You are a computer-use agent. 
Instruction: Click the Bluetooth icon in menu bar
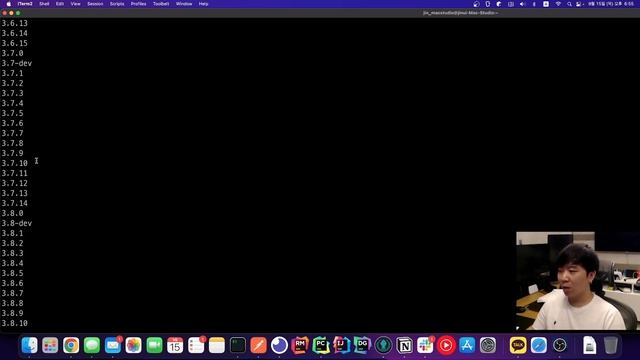tap(534, 4)
